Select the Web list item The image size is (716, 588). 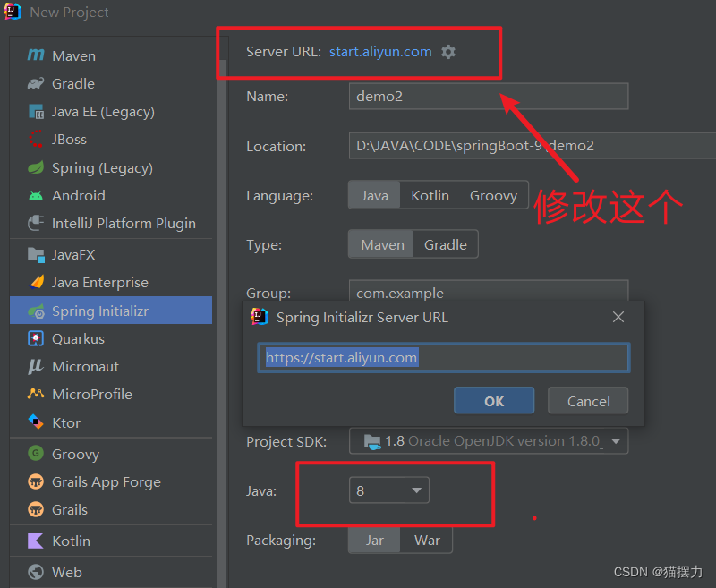pyautogui.click(x=111, y=572)
